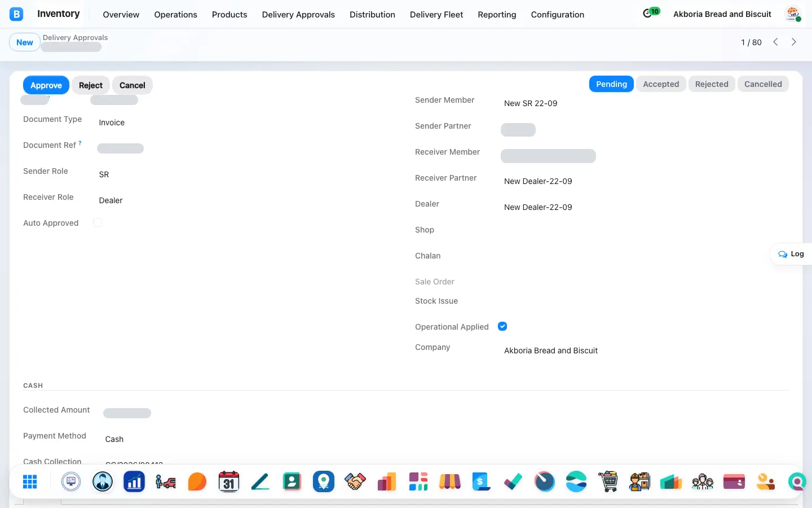Click the Reject button
812x508 pixels.
[x=91, y=85]
